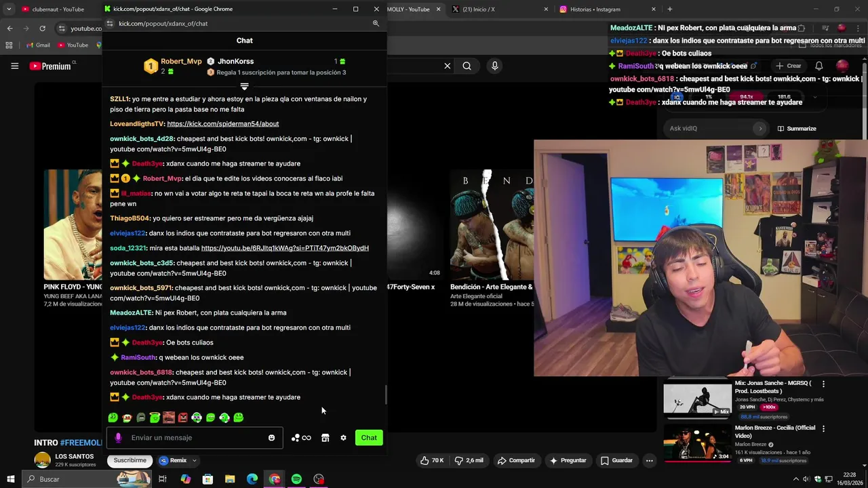This screenshot has width=868, height=488.
Task: Open more actions ellipsis beside Guardar
Action: (x=649, y=461)
